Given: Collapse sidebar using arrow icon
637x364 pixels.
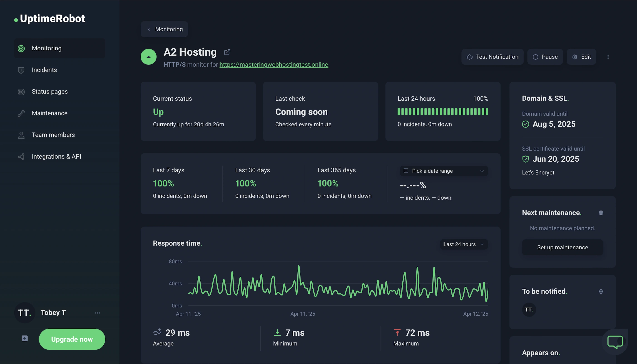Looking at the screenshot, I should click(x=25, y=339).
